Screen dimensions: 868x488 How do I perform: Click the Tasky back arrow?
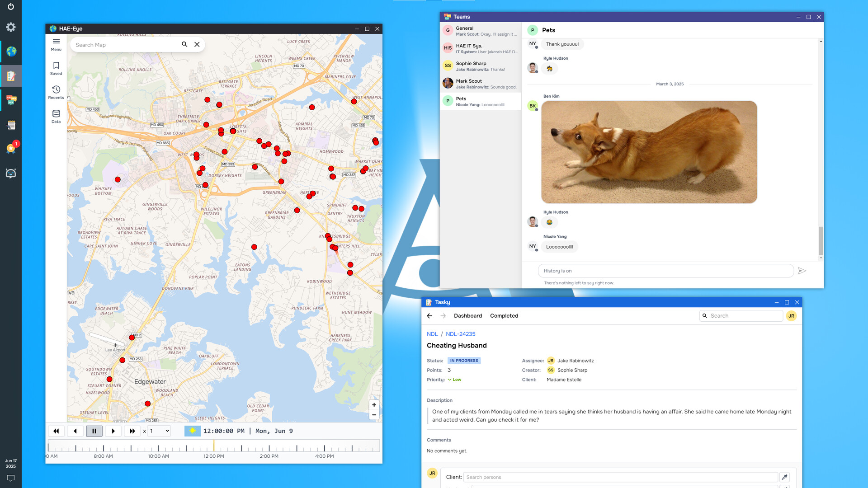click(429, 316)
